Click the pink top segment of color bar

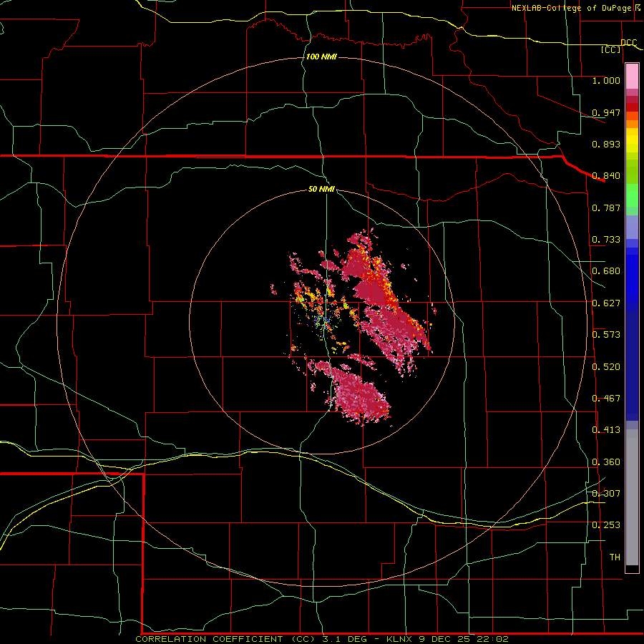pyautogui.click(x=632, y=77)
